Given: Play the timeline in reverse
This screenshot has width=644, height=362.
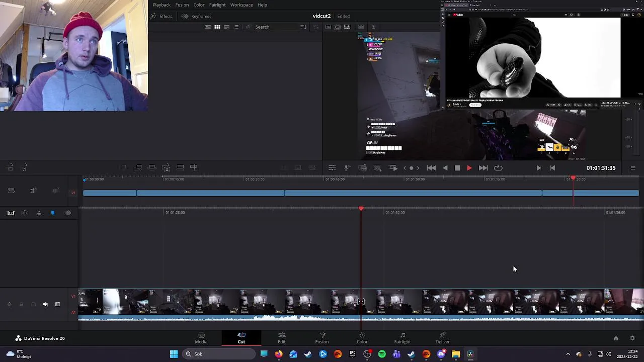Looking at the screenshot, I should click(x=445, y=168).
